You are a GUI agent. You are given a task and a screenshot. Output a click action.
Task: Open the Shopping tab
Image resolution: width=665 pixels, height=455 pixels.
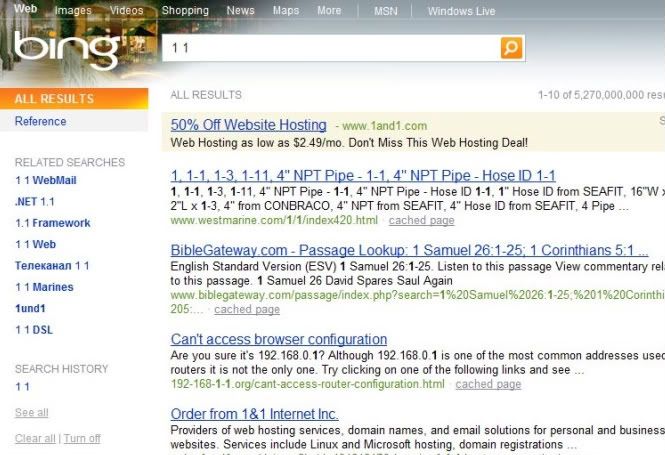click(185, 11)
